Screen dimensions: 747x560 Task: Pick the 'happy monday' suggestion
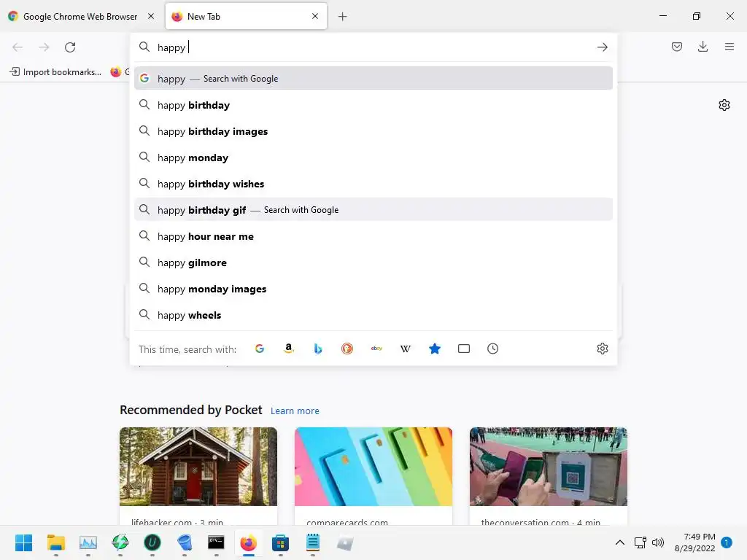373,157
